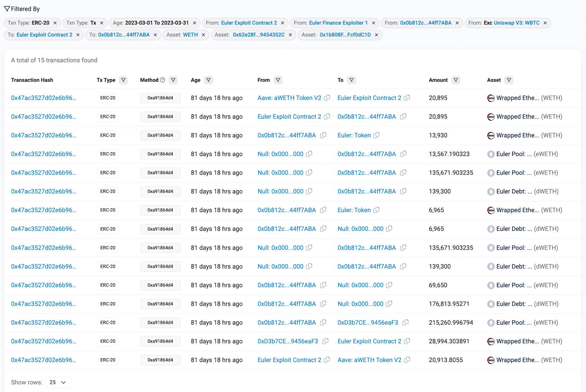Open Uniswap V3: WBTC link in filter chip
Screen dimensions: 586x392
516,23
